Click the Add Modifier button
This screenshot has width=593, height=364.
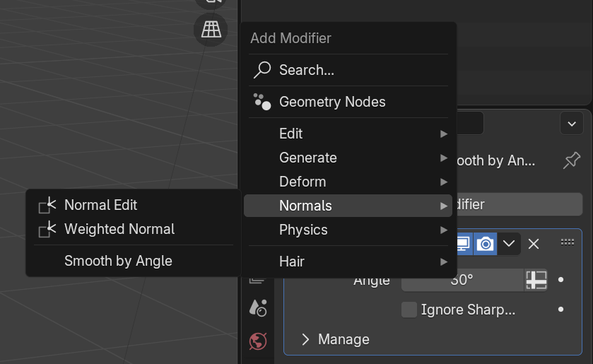(x=519, y=204)
